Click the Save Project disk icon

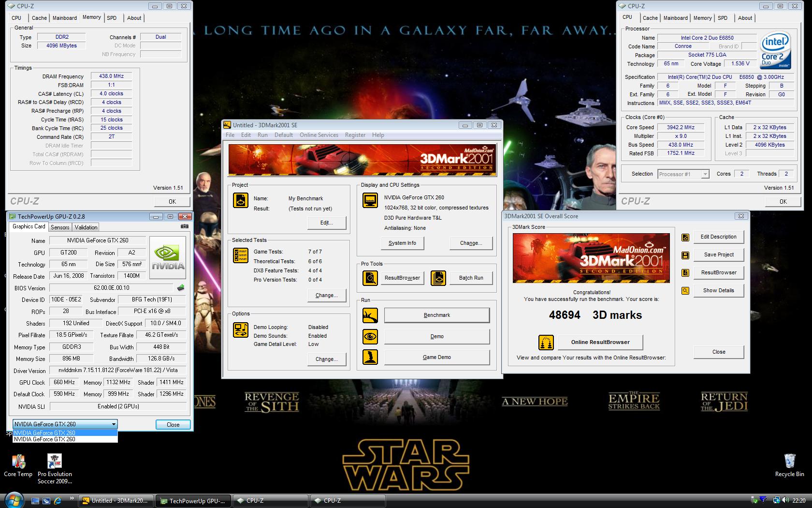685,255
